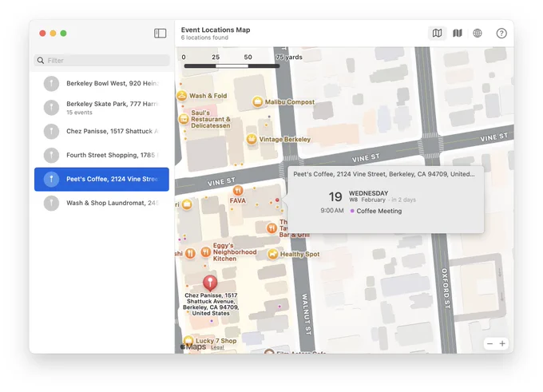This screenshot has width=543, height=392.
Task: Click pin icon beside Wash & Shop Laundromat
Action: coord(51,203)
